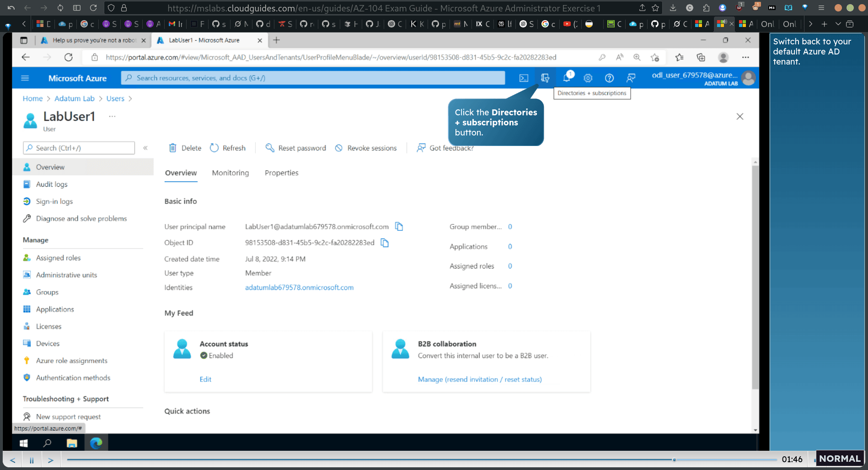Copy the Object ID value
Screen dimensions: 868x470
tap(385, 243)
